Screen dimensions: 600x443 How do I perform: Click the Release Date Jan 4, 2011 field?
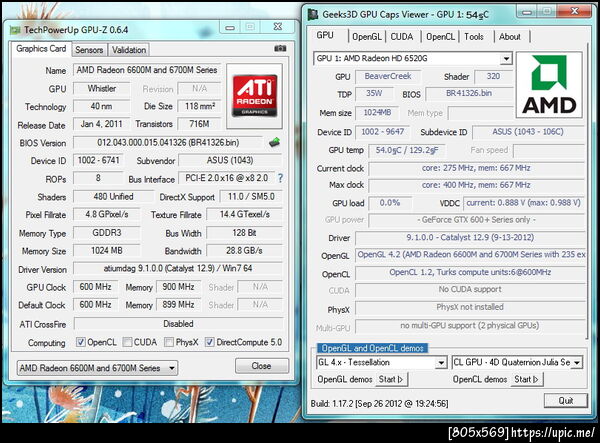click(x=102, y=124)
